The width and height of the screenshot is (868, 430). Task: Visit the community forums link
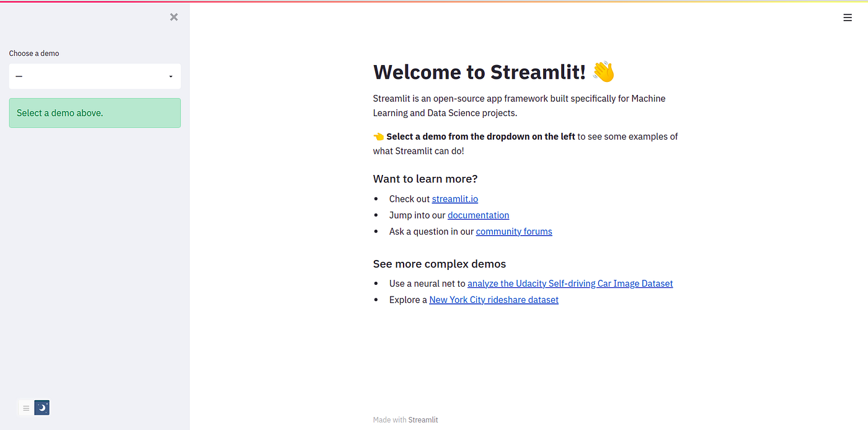click(x=513, y=231)
